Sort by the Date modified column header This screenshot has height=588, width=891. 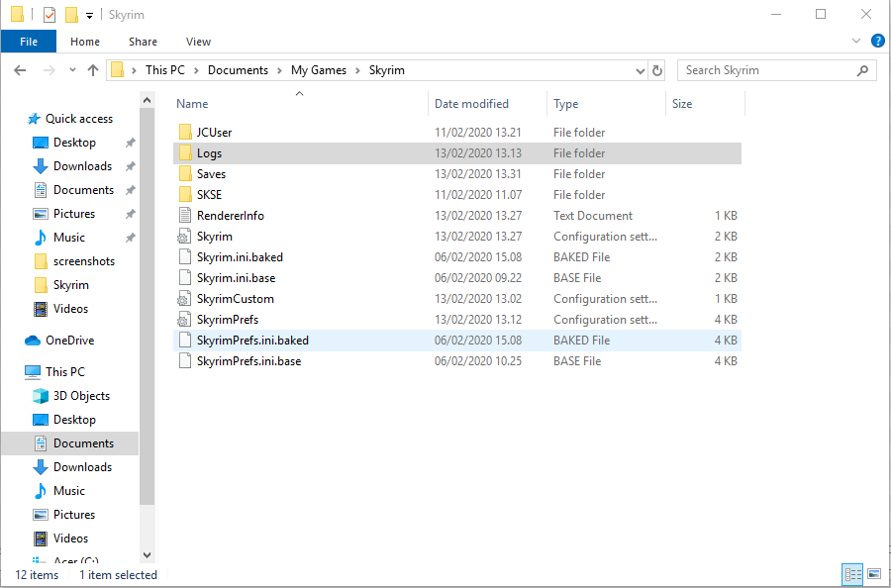pyautogui.click(x=471, y=104)
